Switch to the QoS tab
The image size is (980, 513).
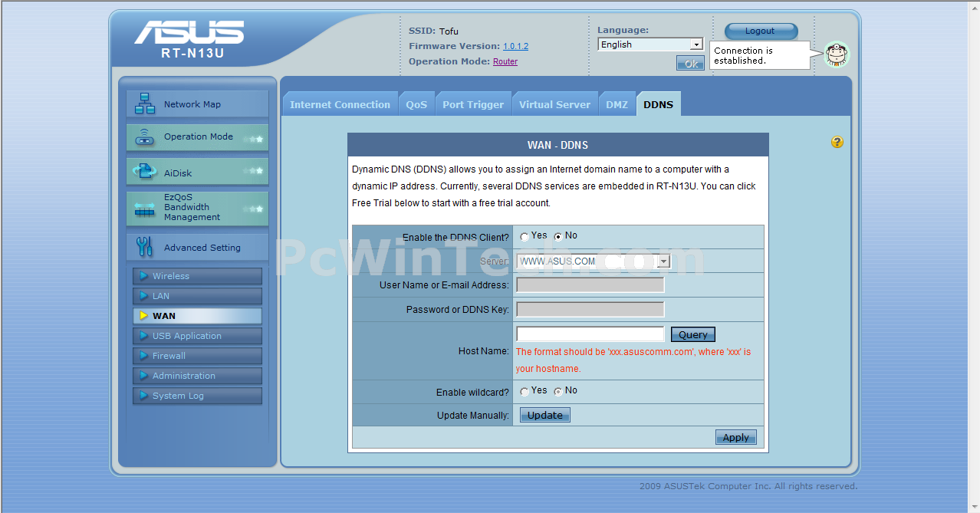coord(416,104)
